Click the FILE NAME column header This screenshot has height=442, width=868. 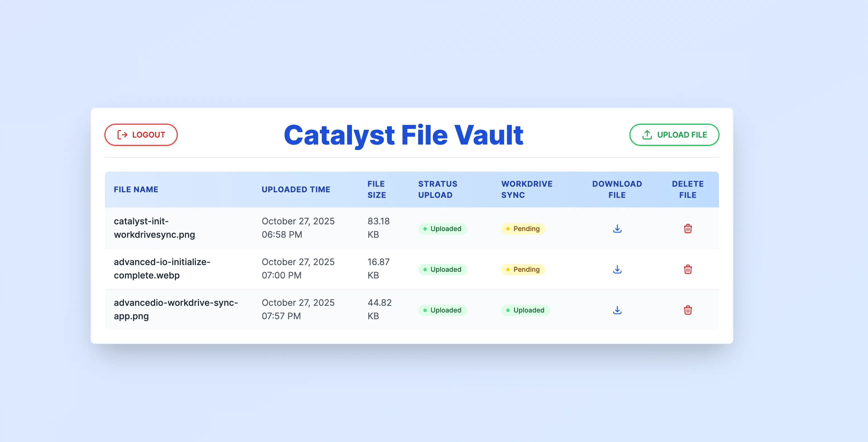[x=136, y=189]
